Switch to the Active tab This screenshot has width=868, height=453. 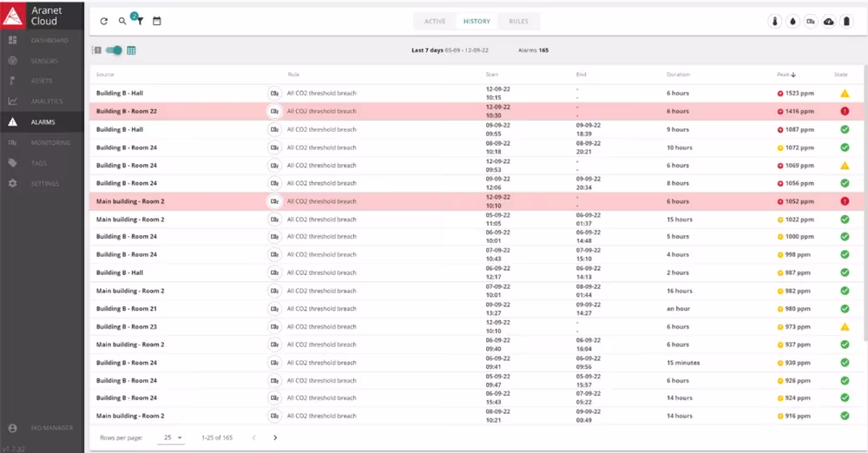(435, 21)
